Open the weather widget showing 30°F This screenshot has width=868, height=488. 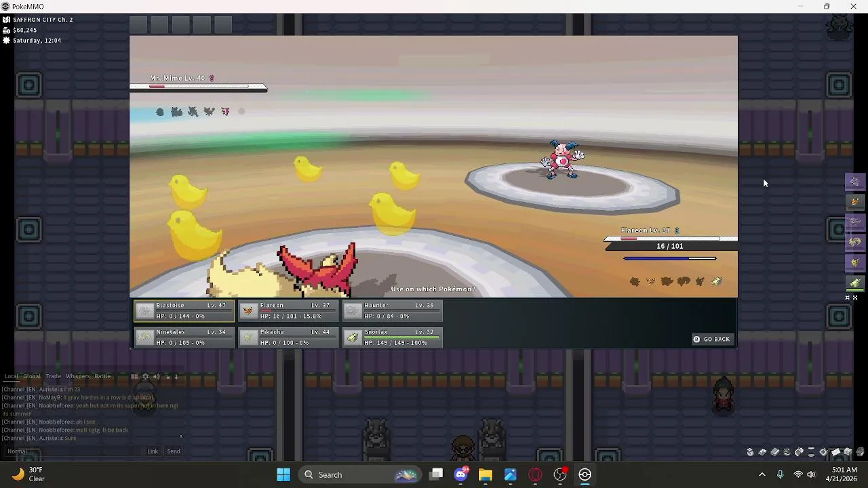(28, 474)
